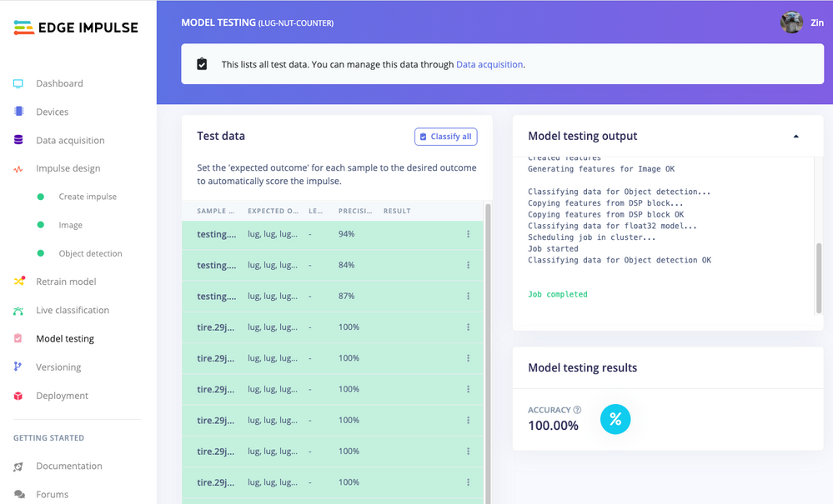
Task: Click the Test data list scrollbar
Action: (488, 353)
